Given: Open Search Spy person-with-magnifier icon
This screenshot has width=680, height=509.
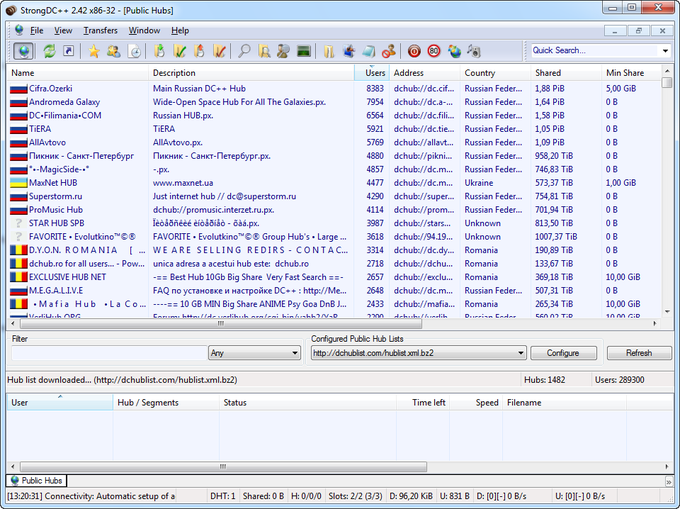Looking at the screenshot, I should pos(284,51).
